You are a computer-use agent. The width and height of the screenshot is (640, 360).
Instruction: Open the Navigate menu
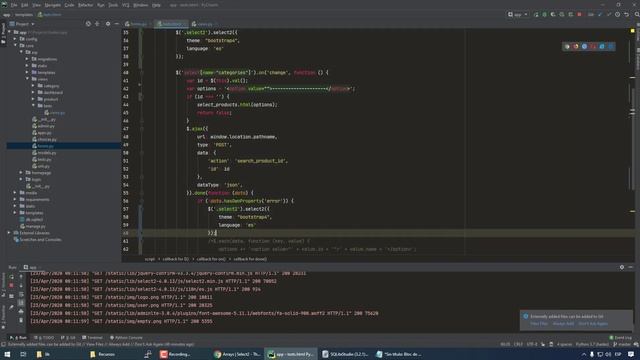coord(52,5)
